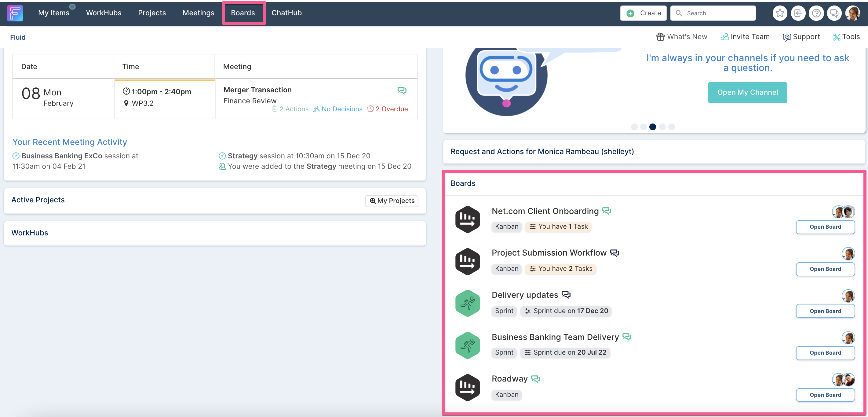Open the chat bubbles icon in header
The height and width of the screenshot is (417, 868).
[x=834, y=13]
